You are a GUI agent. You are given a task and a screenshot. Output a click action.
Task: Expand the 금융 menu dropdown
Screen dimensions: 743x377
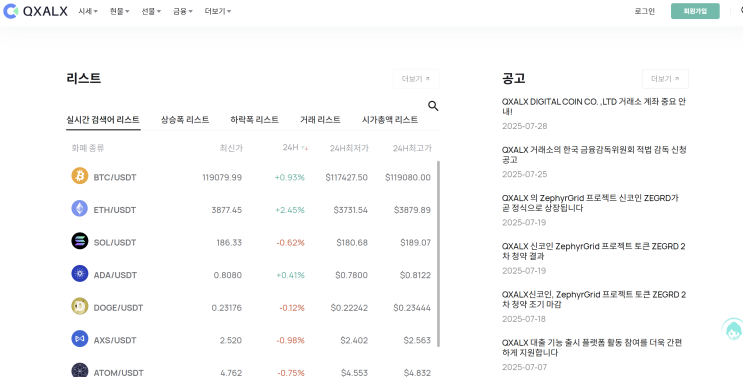tap(183, 11)
